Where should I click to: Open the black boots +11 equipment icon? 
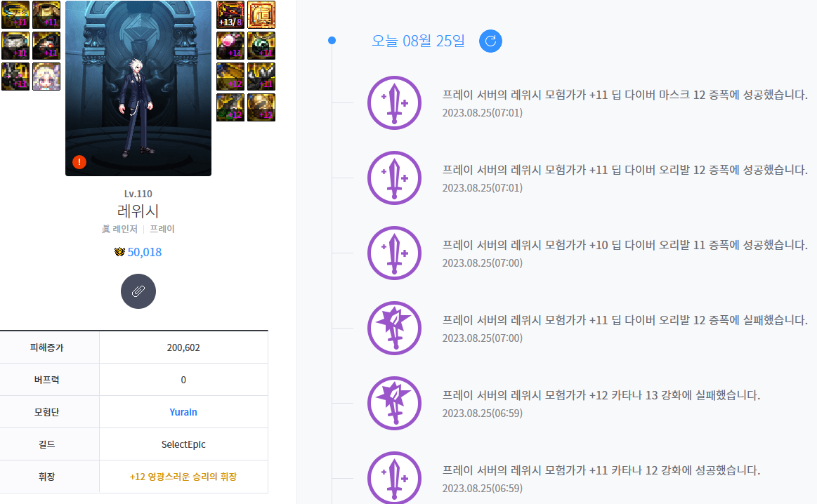pyautogui.click(x=15, y=77)
